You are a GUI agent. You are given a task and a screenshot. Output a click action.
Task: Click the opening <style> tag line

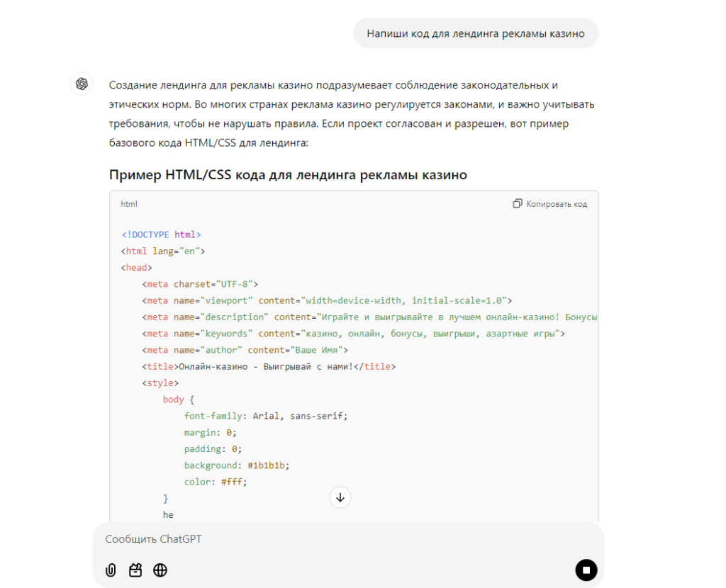(x=160, y=383)
